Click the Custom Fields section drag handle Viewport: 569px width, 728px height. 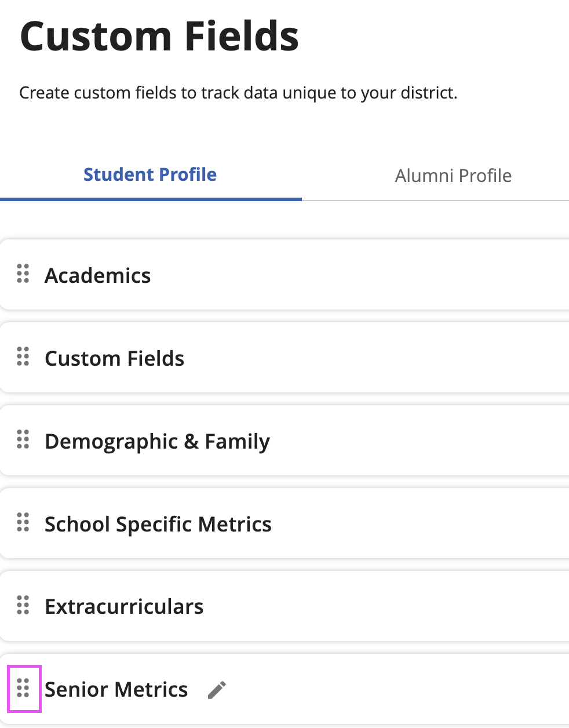(23, 356)
